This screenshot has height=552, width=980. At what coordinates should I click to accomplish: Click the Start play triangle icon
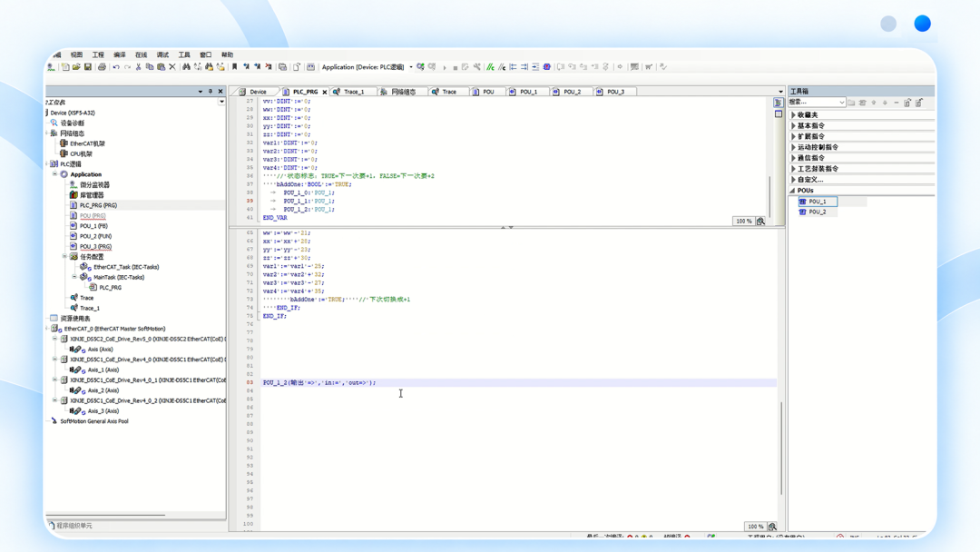(x=445, y=67)
